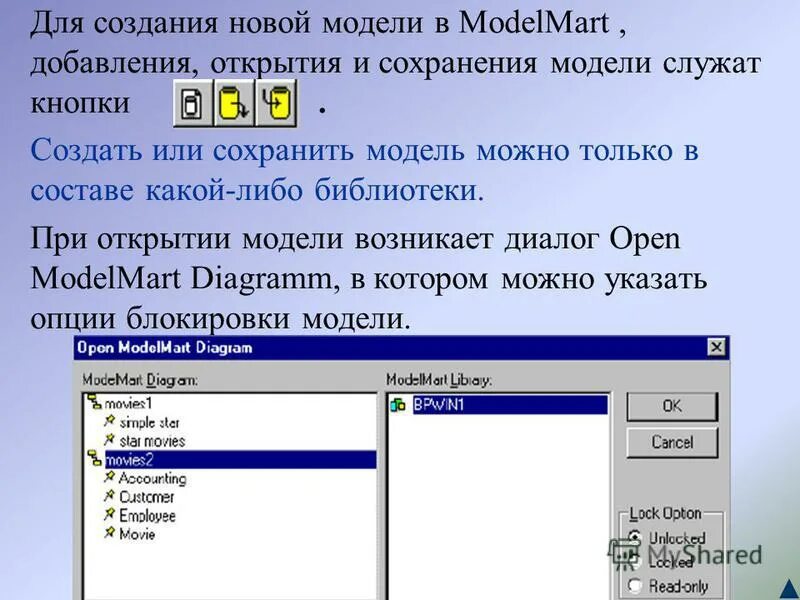
Task: Click the diagram icon beside movies1
Action: [94, 402]
